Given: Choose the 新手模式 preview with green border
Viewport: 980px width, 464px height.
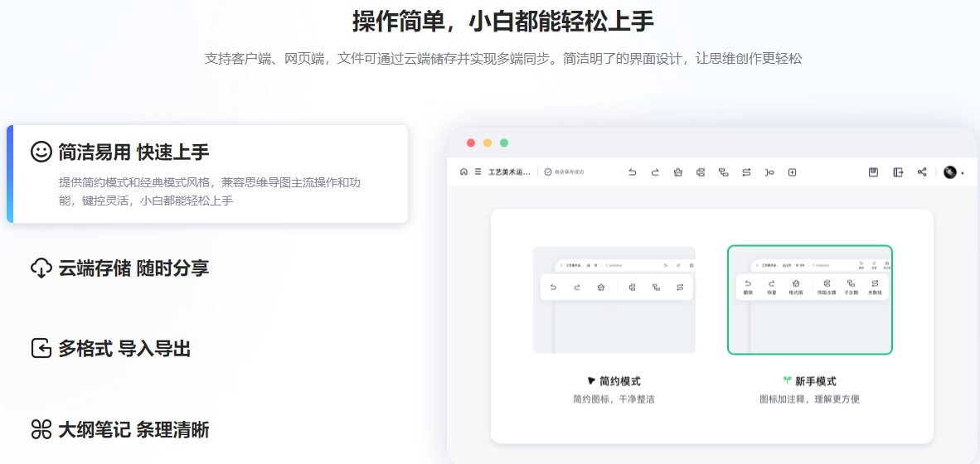Looking at the screenshot, I should click(809, 300).
